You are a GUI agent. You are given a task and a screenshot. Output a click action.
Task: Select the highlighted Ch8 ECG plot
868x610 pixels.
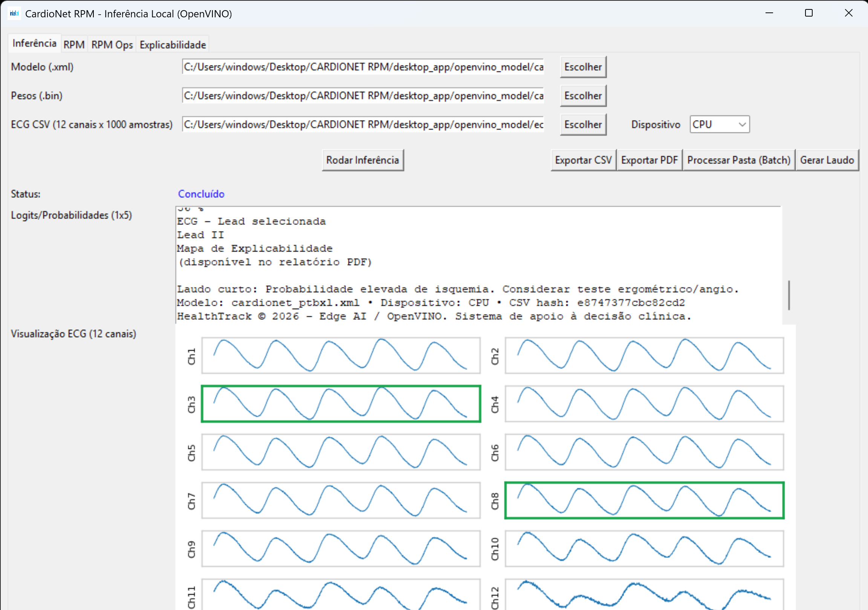tap(644, 500)
